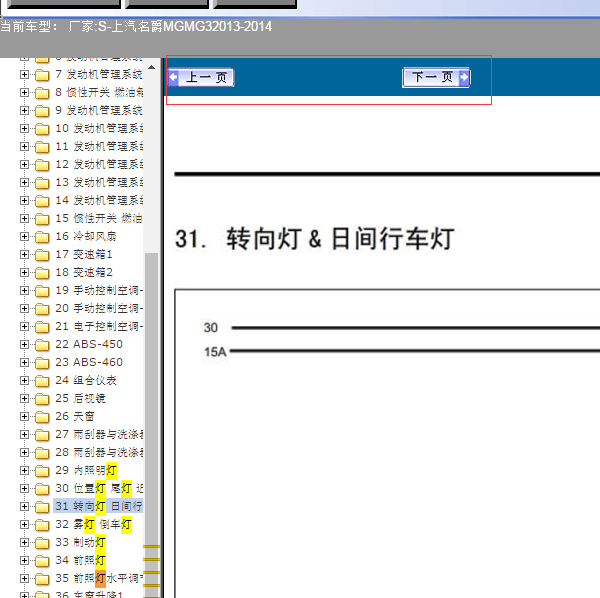This screenshot has height=598, width=600.
Task: Expand the 7 发动机管理系统 node
Action: coord(24,74)
